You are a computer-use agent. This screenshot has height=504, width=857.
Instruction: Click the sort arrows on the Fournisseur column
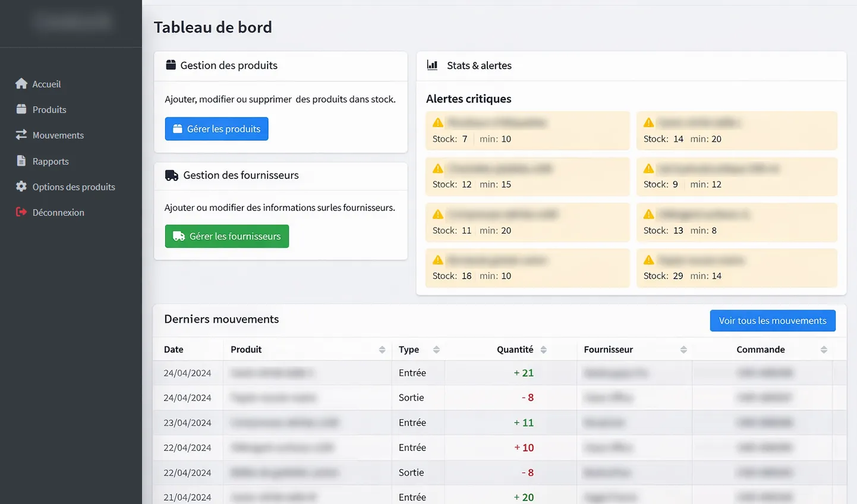click(x=683, y=349)
